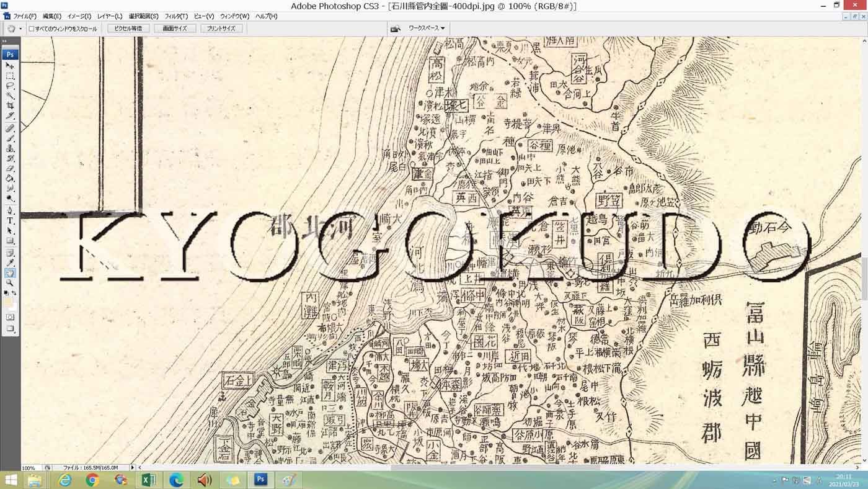Select the Type tool
868x489 pixels.
click(x=10, y=221)
